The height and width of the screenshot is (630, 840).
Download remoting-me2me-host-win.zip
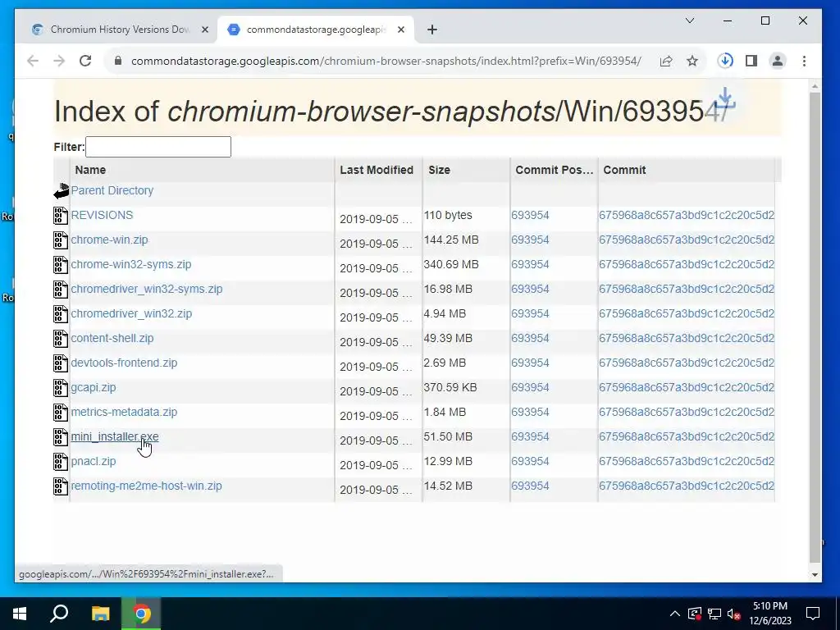click(x=146, y=486)
